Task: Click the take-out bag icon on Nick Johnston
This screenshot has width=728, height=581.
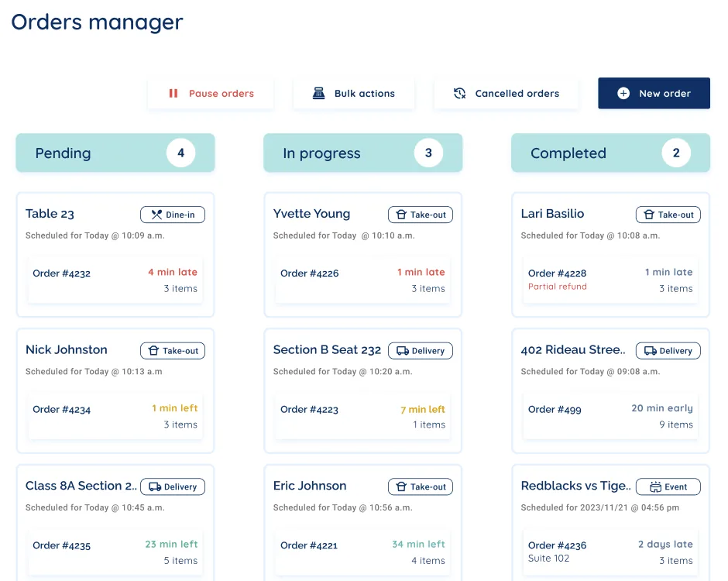Action: click(153, 351)
